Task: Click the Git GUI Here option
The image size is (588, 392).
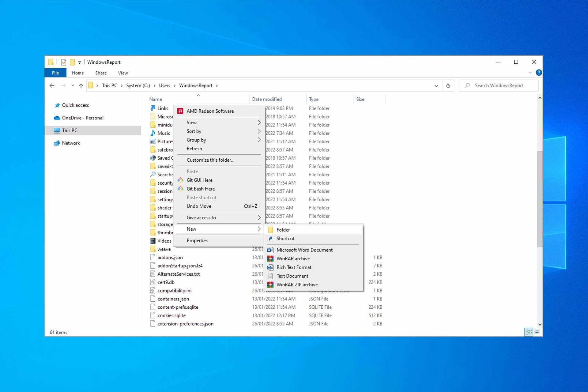Action: (199, 180)
